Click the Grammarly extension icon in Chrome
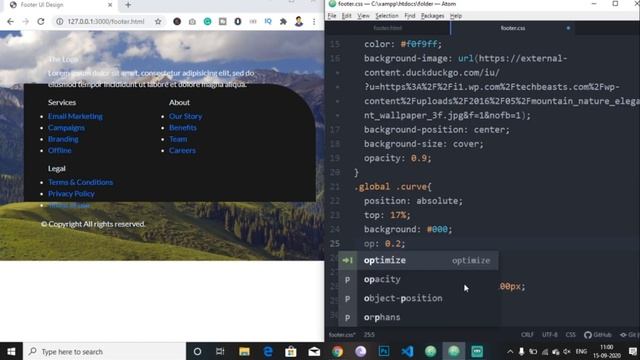This screenshot has width=640, height=360. tap(207, 22)
